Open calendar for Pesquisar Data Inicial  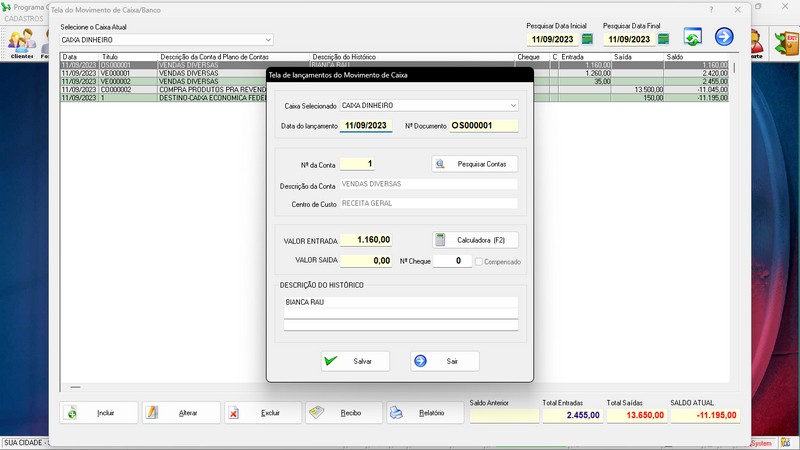pyautogui.click(x=587, y=39)
